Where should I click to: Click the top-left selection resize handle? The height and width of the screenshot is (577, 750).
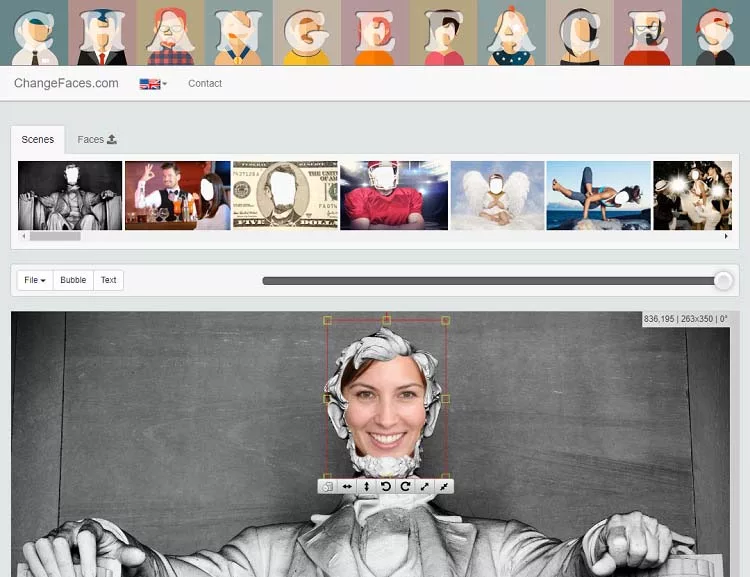(x=328, y=320)
